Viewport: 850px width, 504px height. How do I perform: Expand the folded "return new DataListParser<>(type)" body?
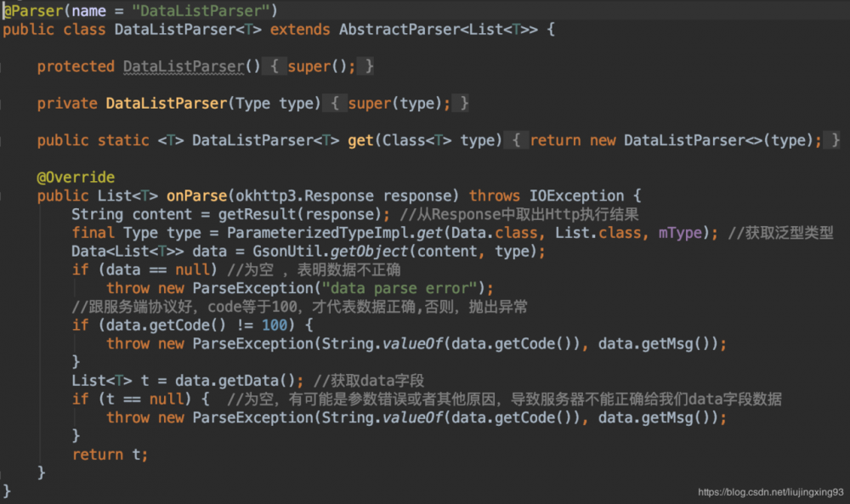pyautogui.click(x=676, y=140)
